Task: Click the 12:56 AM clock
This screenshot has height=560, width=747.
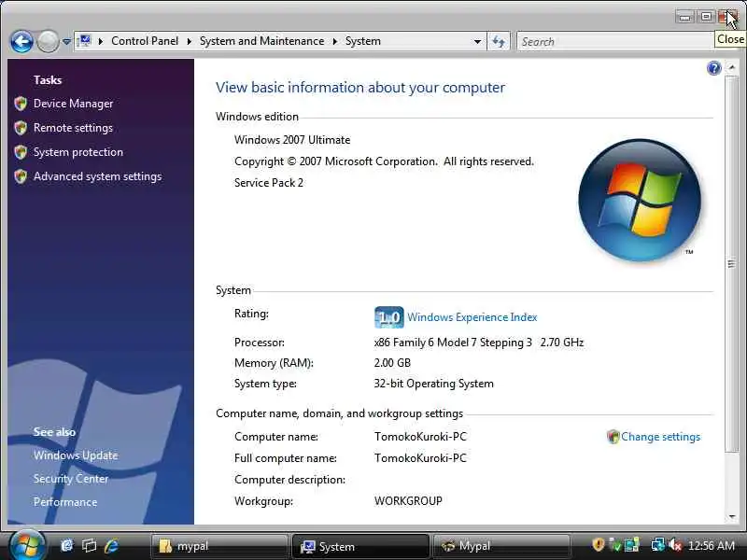Action: pyautogui.click(x=712, y=545)
